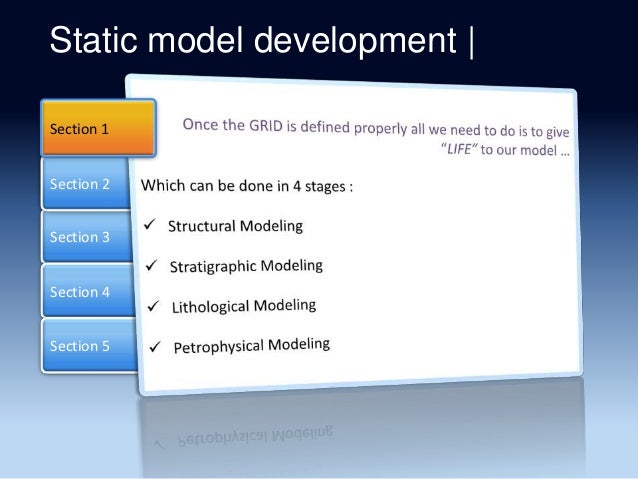The width and height of the screenshot is (638, 479).
Task: Click the checkmark beside Stratigraphic Modeling
Action: point(151,265)
